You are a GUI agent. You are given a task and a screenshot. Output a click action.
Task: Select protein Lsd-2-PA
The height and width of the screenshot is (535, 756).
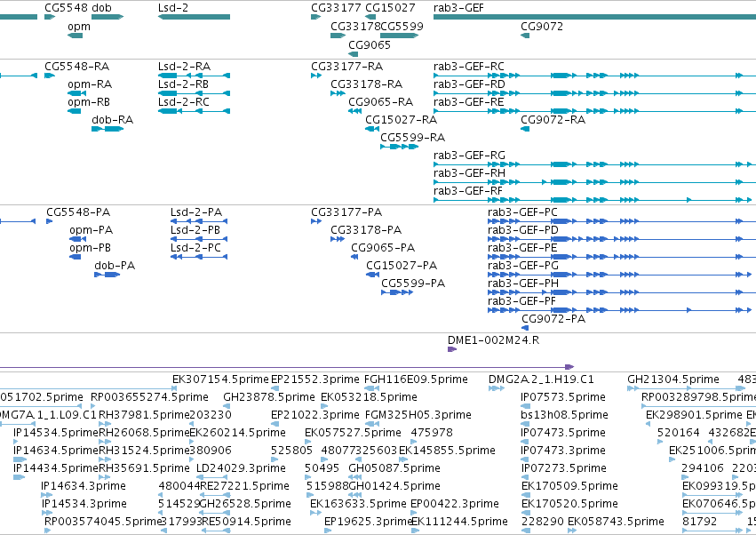196,212
